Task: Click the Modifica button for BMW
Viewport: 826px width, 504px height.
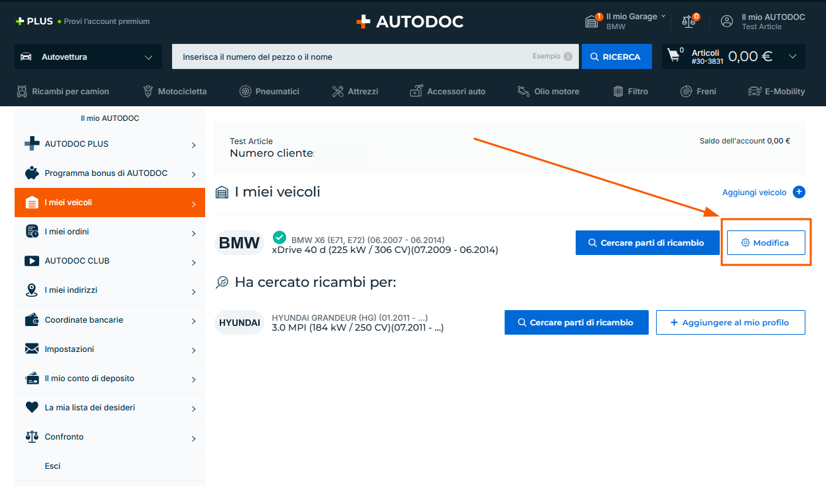Action: [x=766, y=243]
